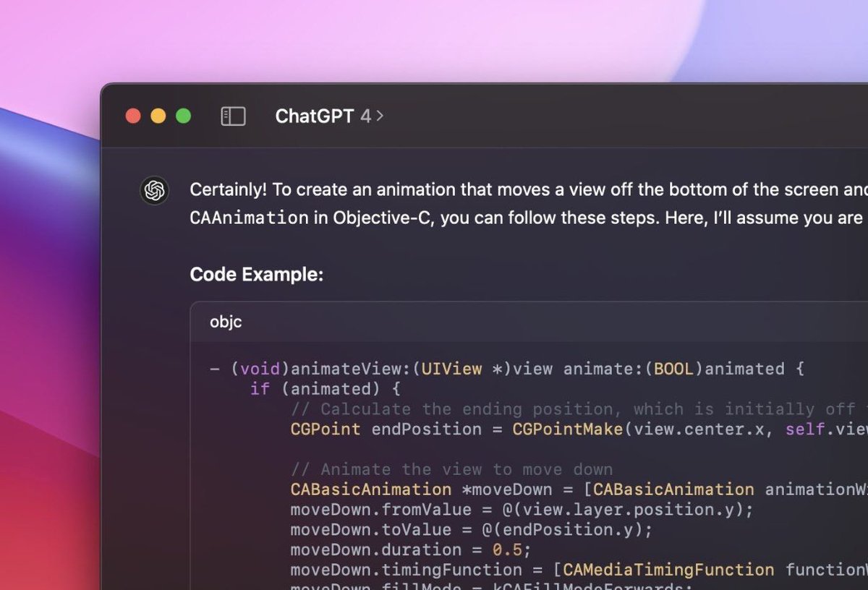Click the ChatGPT logo avatar beside the response
Image resolution: width=868 pixels, height=590 pixels.
154,191
